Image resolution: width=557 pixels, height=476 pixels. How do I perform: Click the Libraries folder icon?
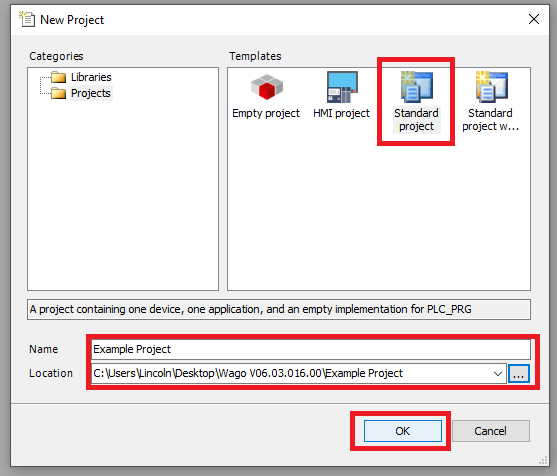[x=58, y=77]
